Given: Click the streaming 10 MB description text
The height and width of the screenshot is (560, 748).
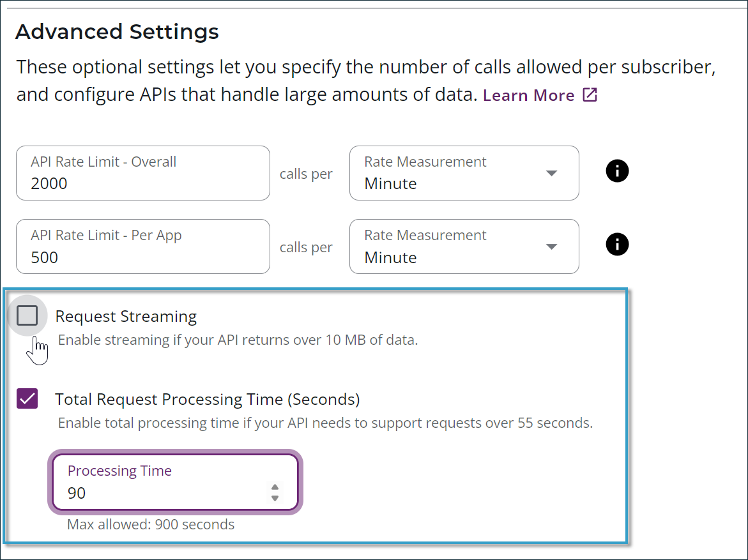Looking at the screenshot, I should coord(238,340).
